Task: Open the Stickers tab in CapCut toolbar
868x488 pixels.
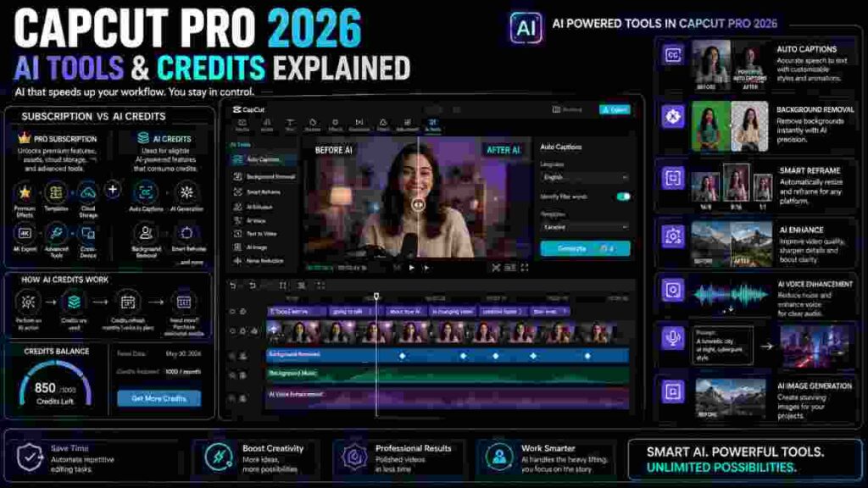Action: tap(313, 125)
